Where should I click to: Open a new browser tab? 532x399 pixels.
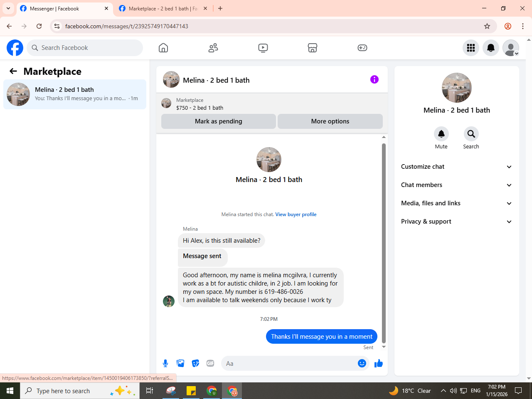point(220,8)
